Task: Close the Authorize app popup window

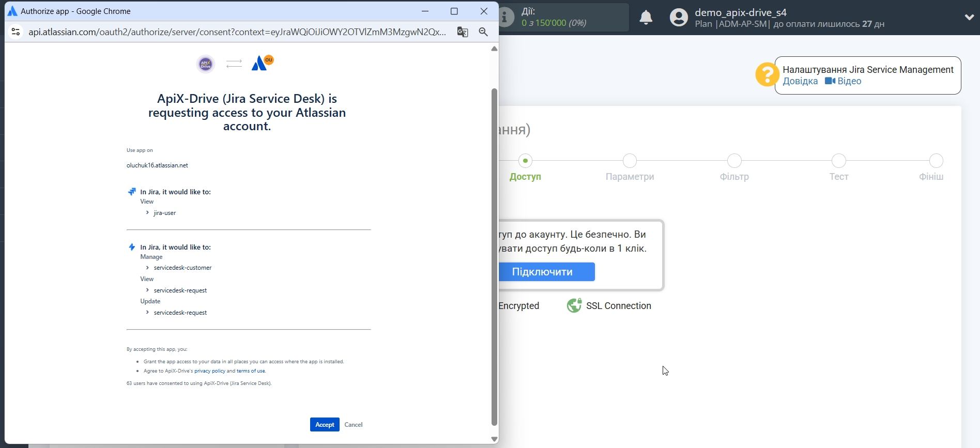Action: [484, 11]
